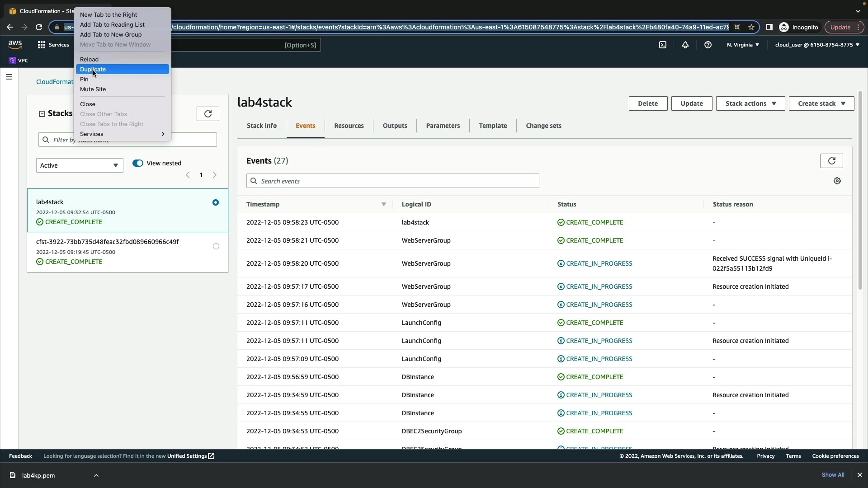Toggle the View nested switch
The height and width of the screenshot is (488, 868).
pyautogui.click(x=138, y=163)
